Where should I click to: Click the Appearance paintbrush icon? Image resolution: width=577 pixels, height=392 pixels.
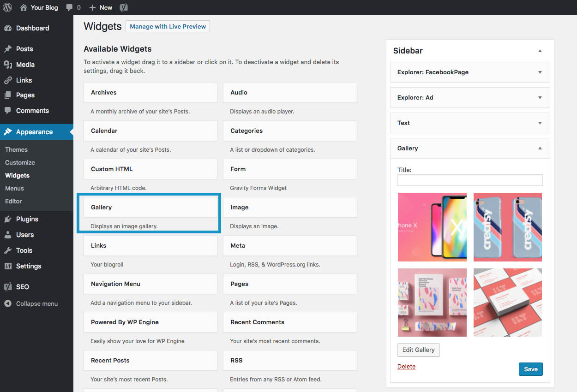pyautogui.click(x=8, y=132)
